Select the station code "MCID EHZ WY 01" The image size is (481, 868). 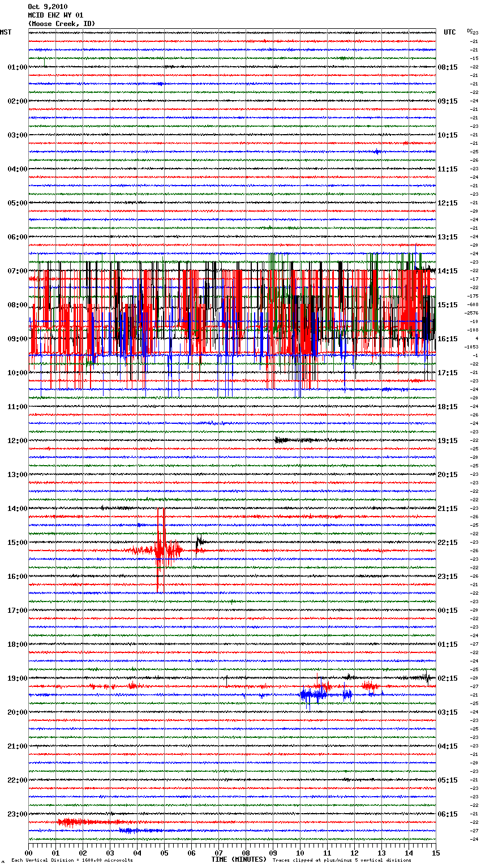pos(55,15)
